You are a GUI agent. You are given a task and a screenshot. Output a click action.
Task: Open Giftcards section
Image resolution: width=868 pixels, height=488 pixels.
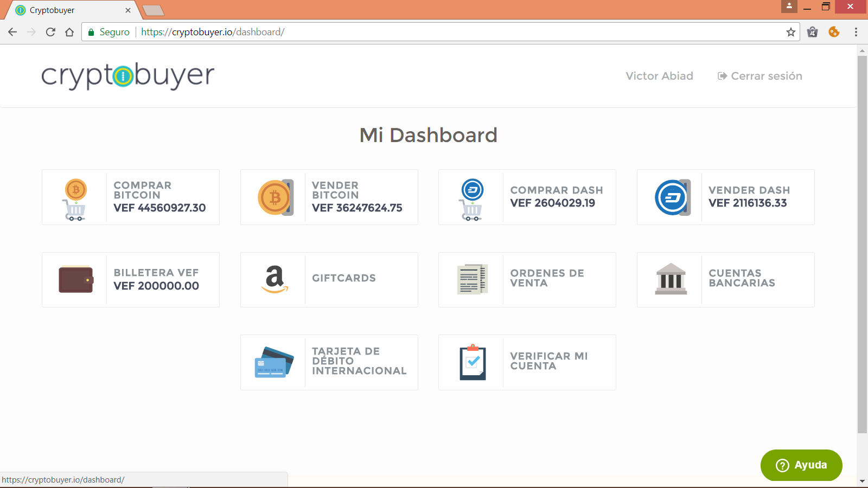[329, 280]
